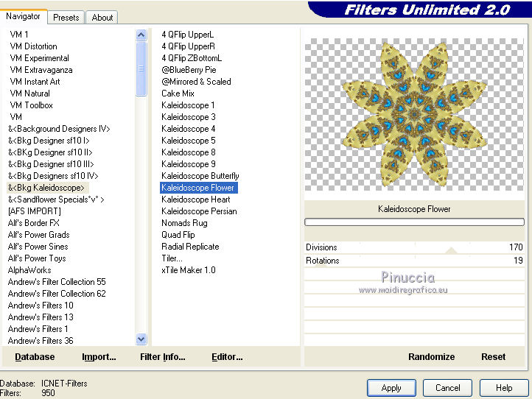Choose the Quad Flip filter
Screen dimensions: 532x399
tap(178, 235)
